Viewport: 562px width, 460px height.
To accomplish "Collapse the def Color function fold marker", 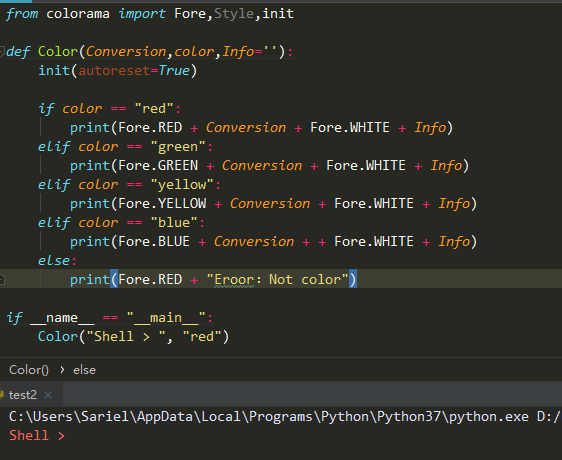I will pos(2,52).
